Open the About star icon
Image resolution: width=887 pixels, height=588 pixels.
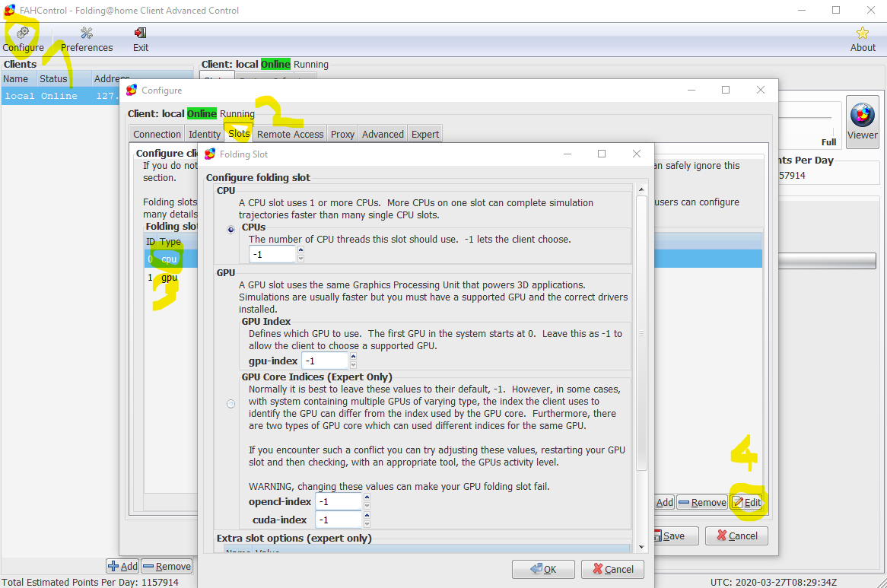click(x=862, y=33)
